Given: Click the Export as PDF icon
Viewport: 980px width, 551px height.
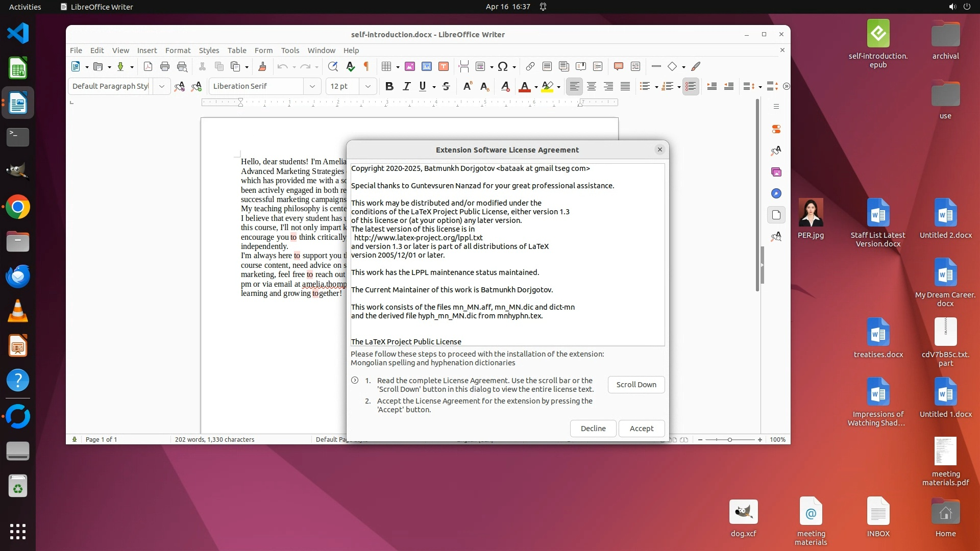Looking at the screenshot, I should [148, 66].
